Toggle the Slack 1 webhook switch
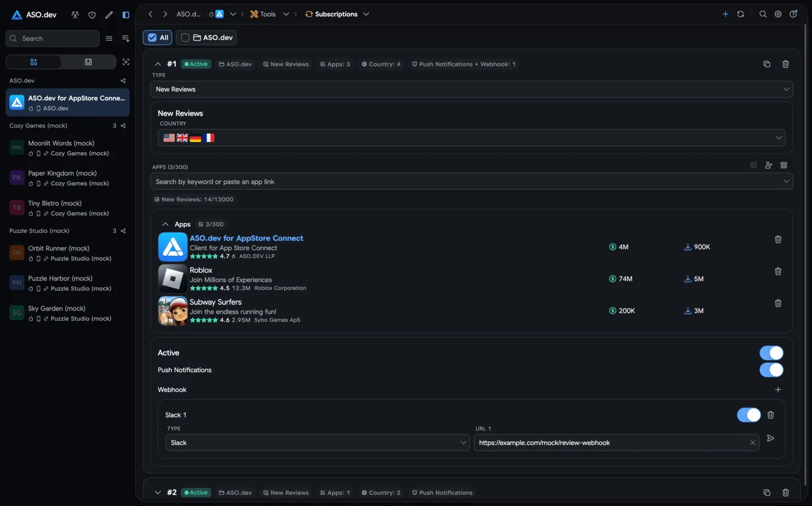 [x=748, y=415]
